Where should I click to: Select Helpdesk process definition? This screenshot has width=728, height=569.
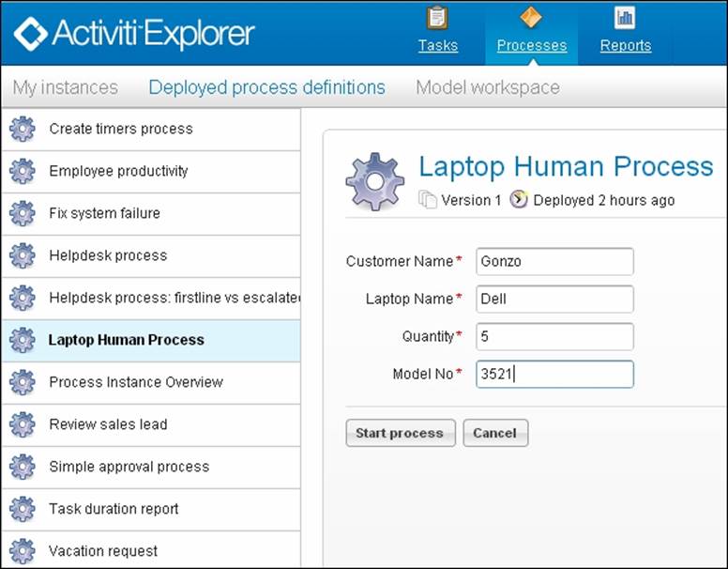click(151, 256)
